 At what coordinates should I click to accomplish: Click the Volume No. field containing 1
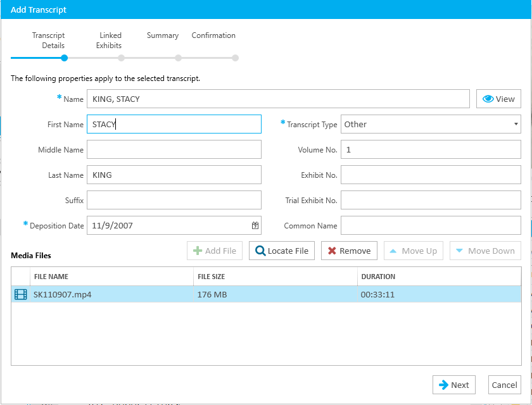coord(431,149)
